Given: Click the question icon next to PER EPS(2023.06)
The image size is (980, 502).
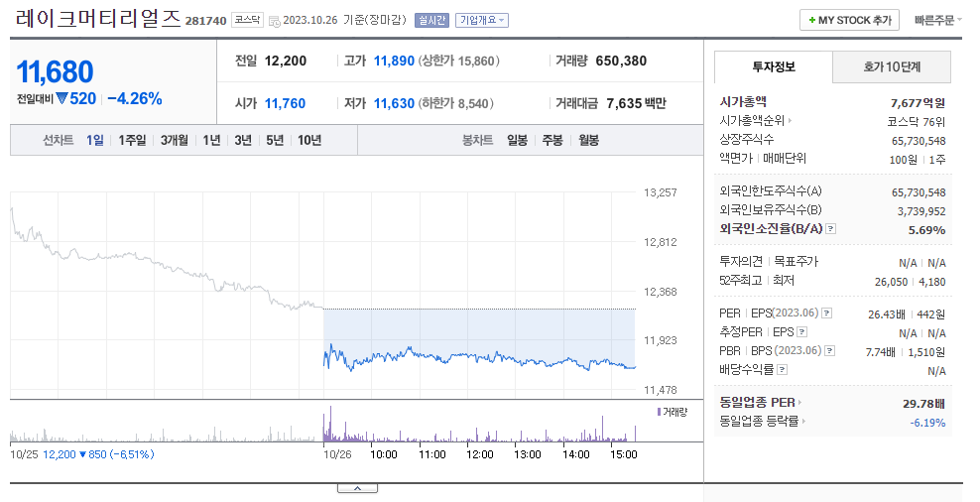Looking at the screenshot, I should (x=827, y=314).
